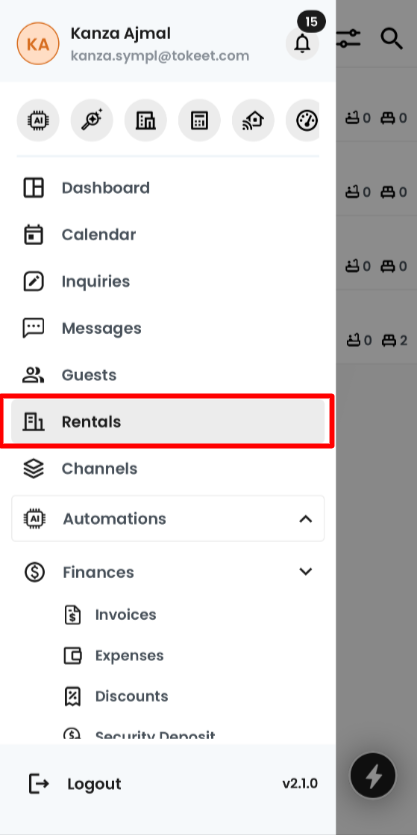417x835 pixels.
Task: Open the search magnifier icon
Action: tap(391, 39)
